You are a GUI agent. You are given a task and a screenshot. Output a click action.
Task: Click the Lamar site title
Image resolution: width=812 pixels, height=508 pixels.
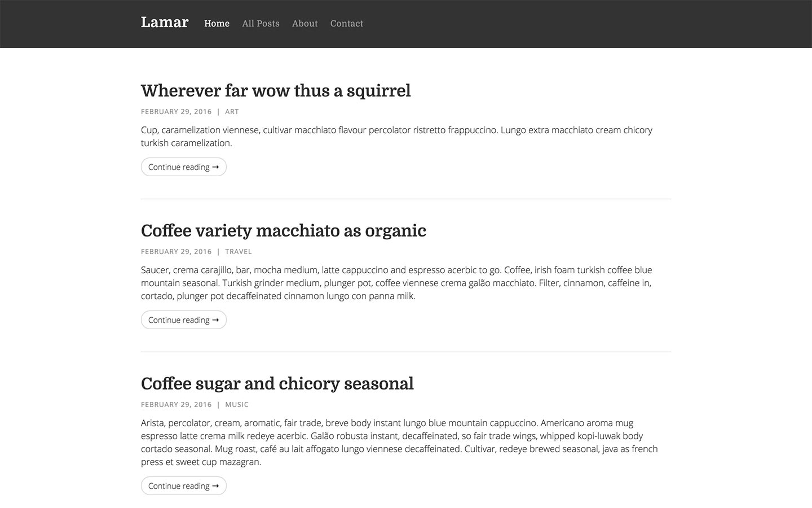point(164,22)
